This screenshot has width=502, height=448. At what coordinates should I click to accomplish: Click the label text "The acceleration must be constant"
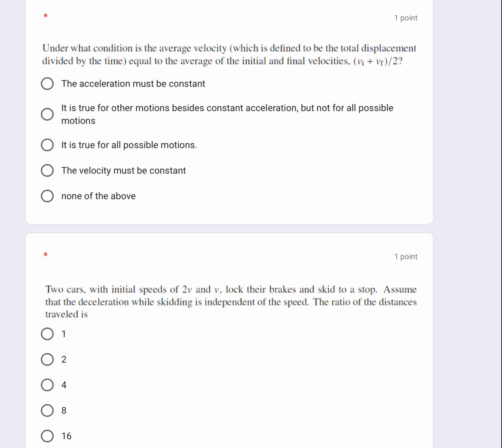(133, 83)
